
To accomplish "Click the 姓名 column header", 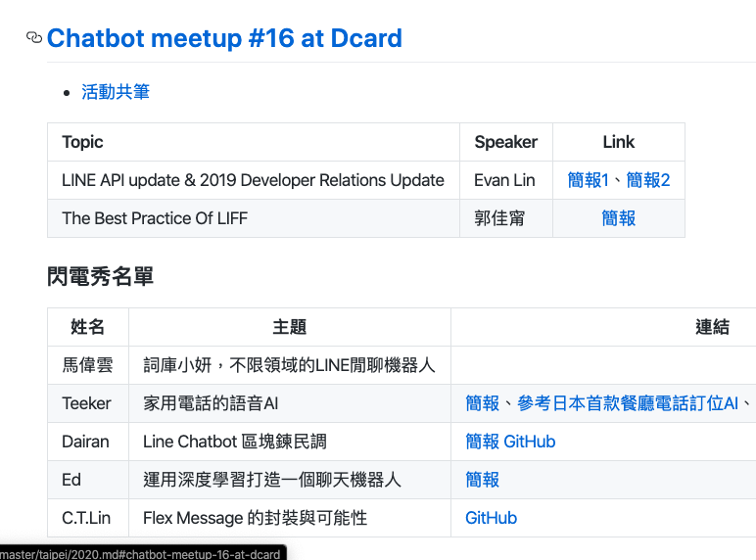I will (x=88, y=327).
